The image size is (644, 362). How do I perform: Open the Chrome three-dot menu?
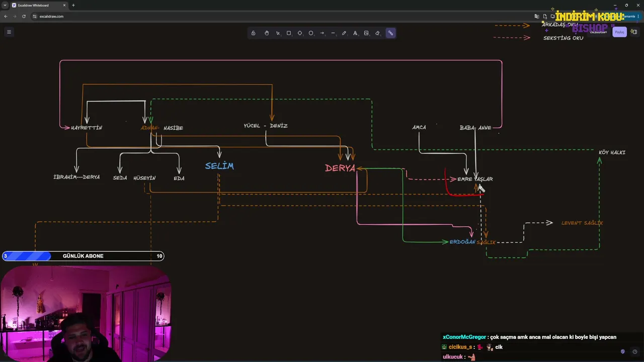tap(638, 16)
